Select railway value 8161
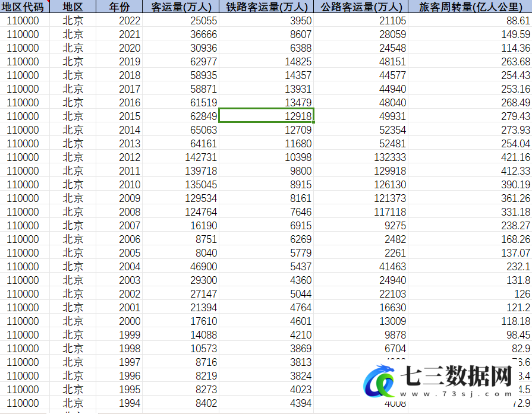This screenshot has width=532, height=414. click(x=266, y=198)
